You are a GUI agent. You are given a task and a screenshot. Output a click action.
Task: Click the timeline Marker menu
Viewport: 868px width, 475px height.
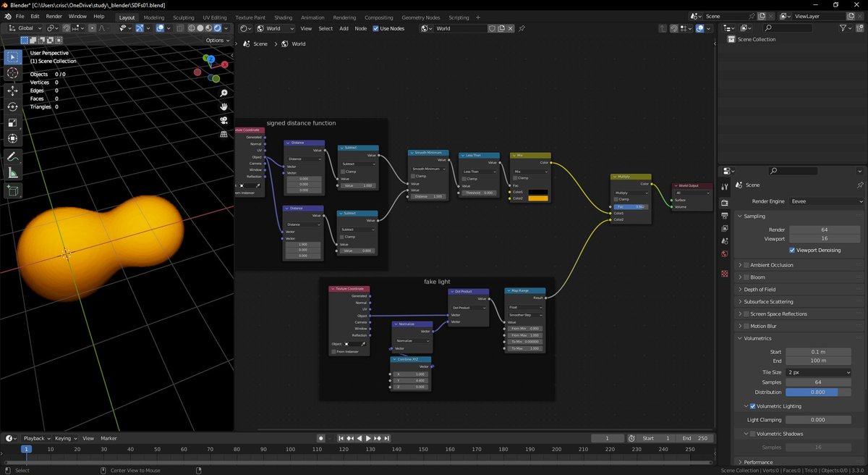click(109, 439)
